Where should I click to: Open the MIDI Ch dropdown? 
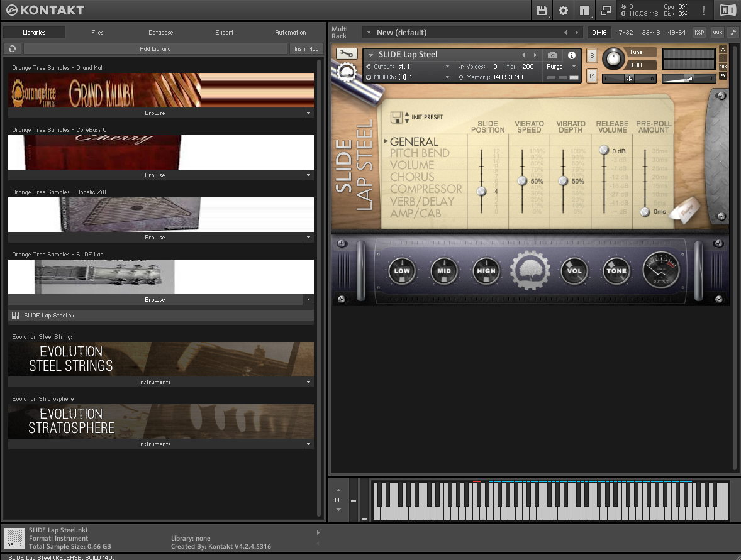pyautogui.click(x=408, y=77)
